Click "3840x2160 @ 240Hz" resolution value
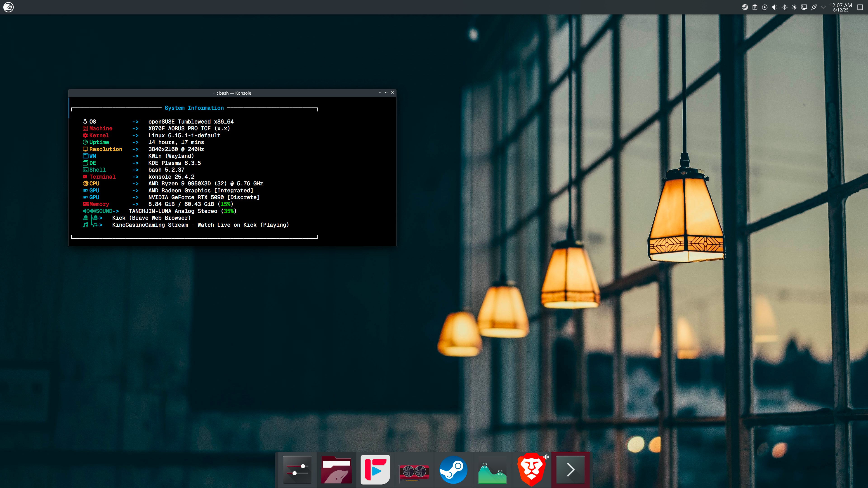The image size is (868, 488). [176, 149]
